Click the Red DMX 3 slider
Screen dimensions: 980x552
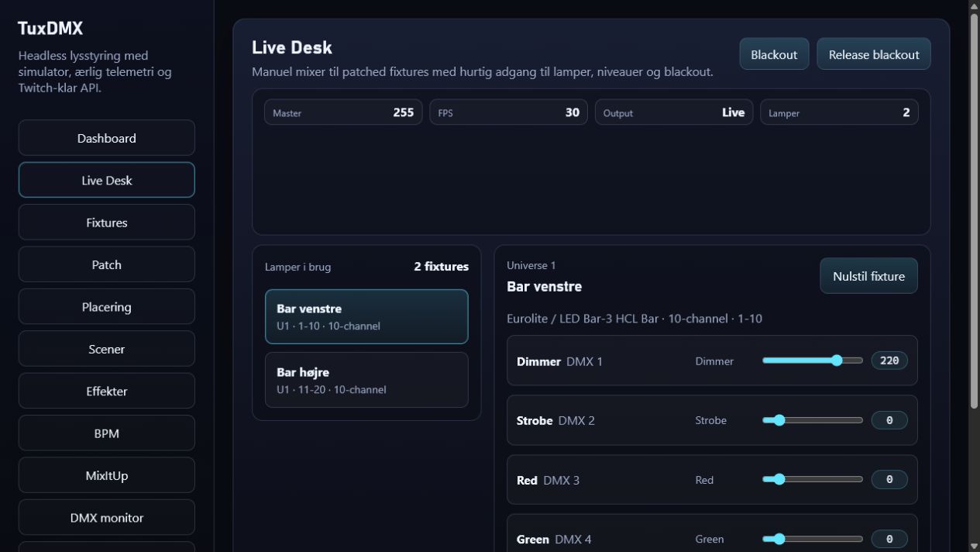click(x=812, y=479)
